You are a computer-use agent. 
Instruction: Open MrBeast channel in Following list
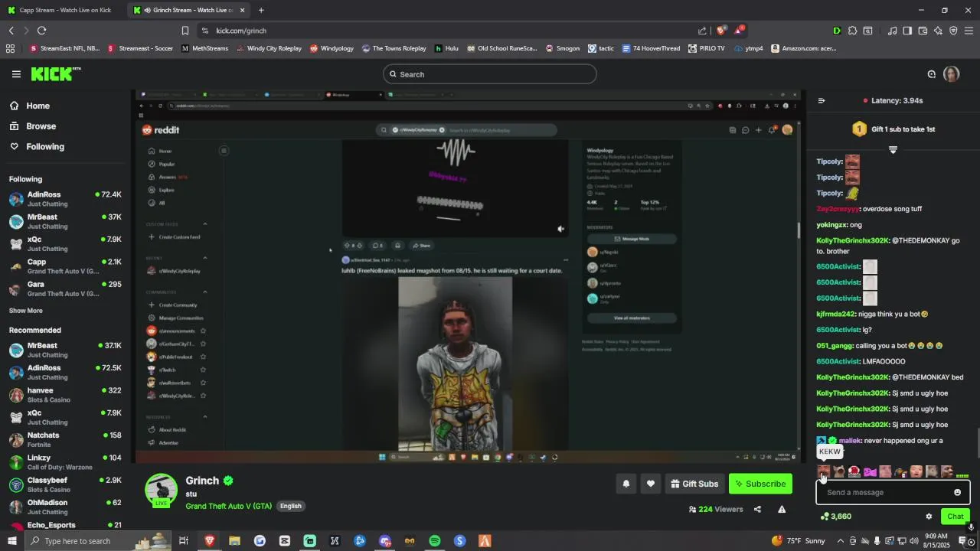click(65, 221)
